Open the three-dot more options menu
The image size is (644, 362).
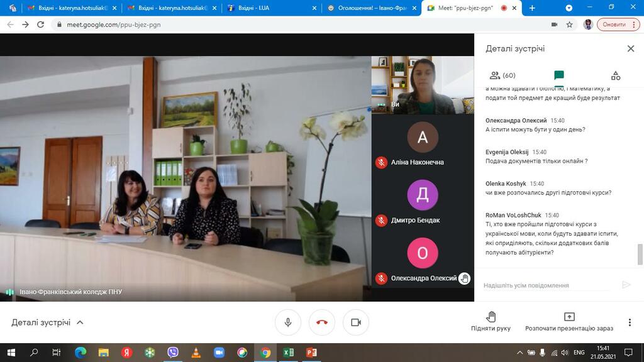pos(630,322)
